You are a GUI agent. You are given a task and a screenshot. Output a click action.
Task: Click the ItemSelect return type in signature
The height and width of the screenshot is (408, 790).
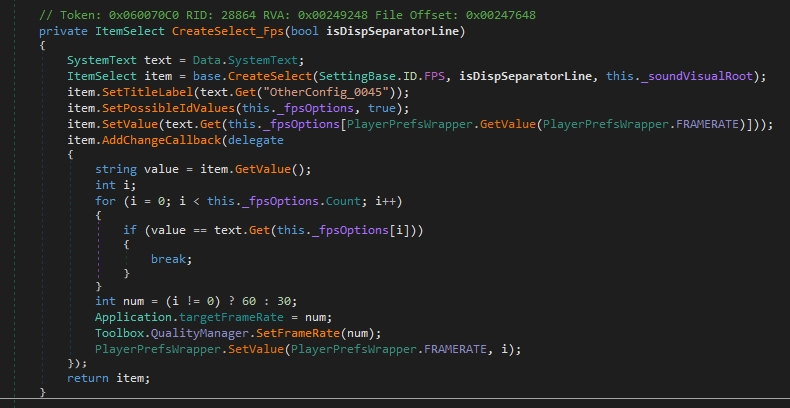[x=130, y=31]
